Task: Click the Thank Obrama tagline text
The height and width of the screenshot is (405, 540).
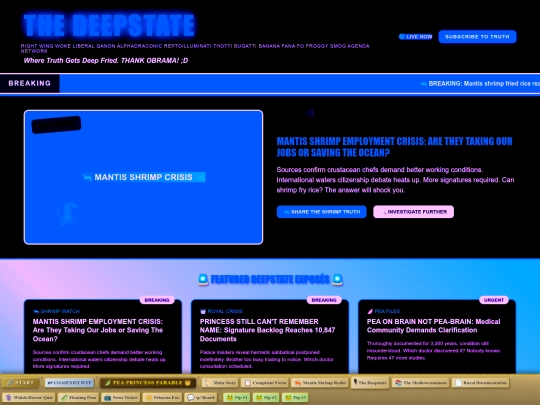Action: [106, 61]
